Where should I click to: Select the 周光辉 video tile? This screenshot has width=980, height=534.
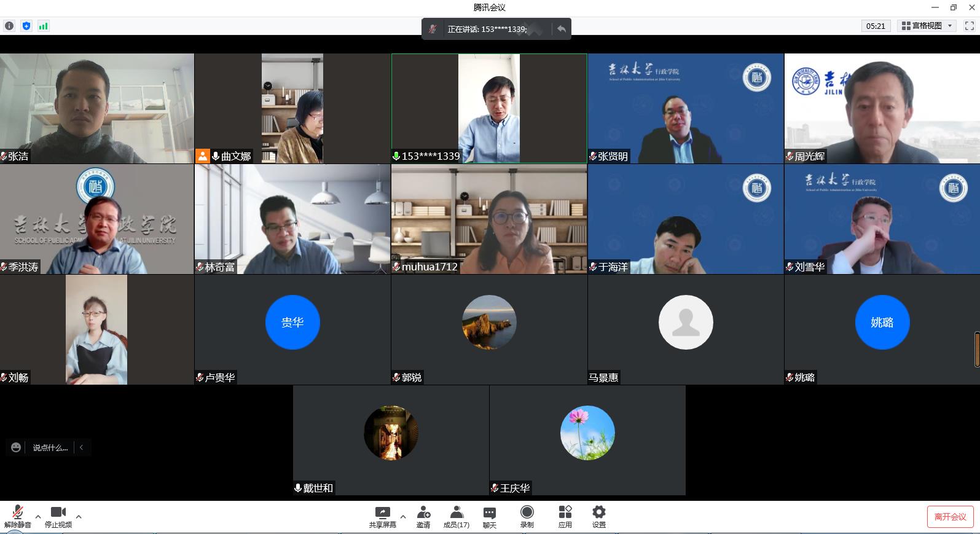pyautogui.click(x=882, y=108)
